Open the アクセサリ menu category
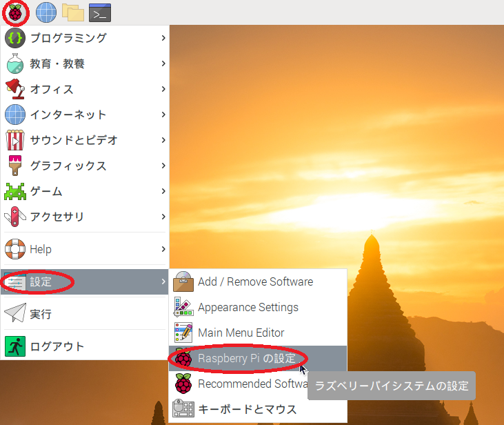 point(57,217)
